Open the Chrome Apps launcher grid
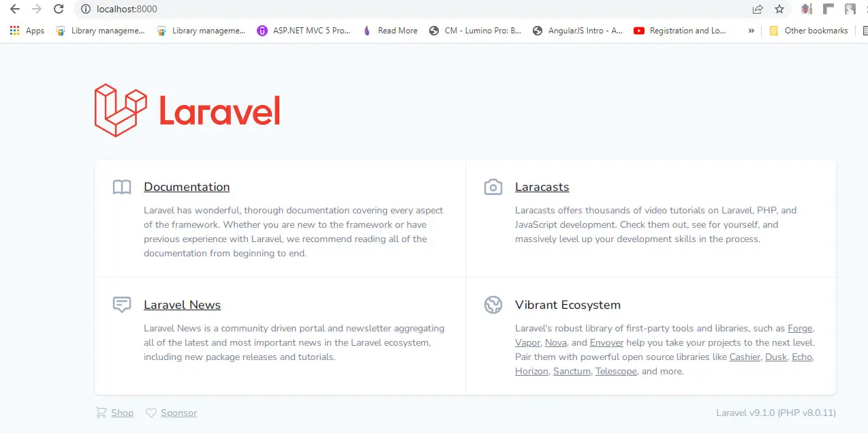This screenshot has height=433, width=868. [14, 30]
